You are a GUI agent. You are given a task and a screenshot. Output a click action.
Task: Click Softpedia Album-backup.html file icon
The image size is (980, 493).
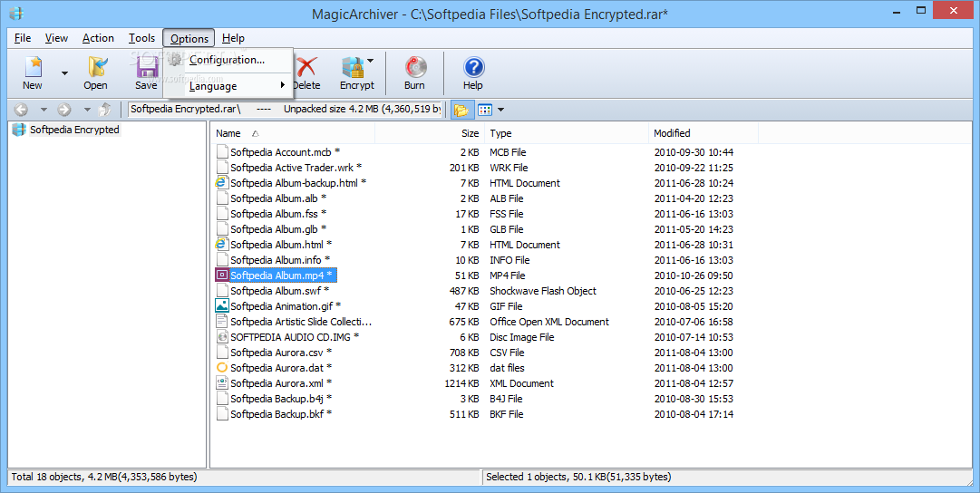point(221,182)
